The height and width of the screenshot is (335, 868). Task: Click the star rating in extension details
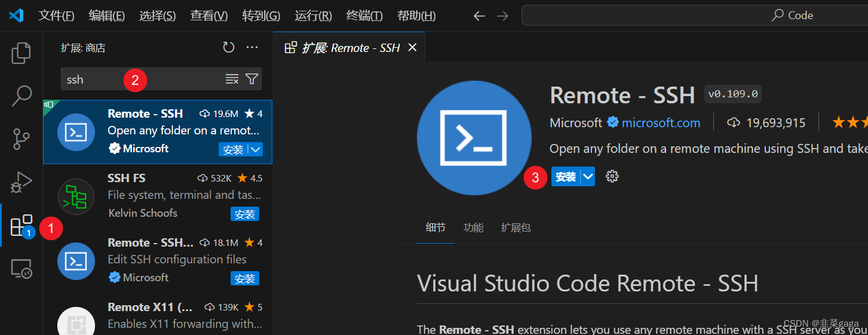[849, 123]
